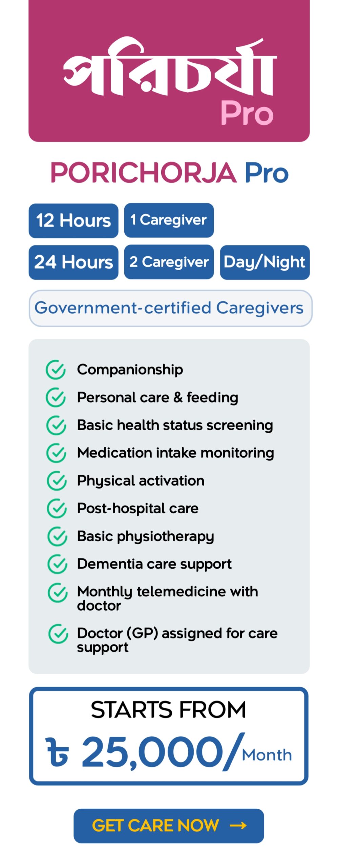This screenshot has height=868, width=338.
Task: Choose the 2 Caregiver option
Action: 169,262
